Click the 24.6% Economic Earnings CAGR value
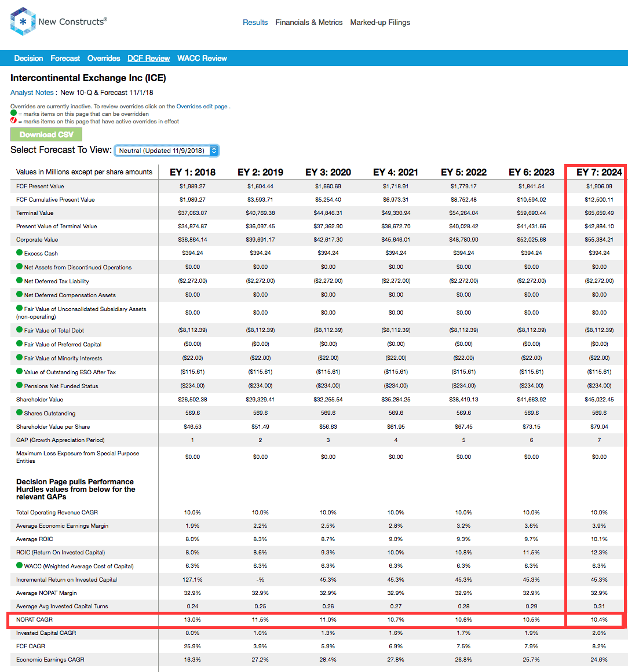This screenshot has width=628, height=672. coord(599,660)
